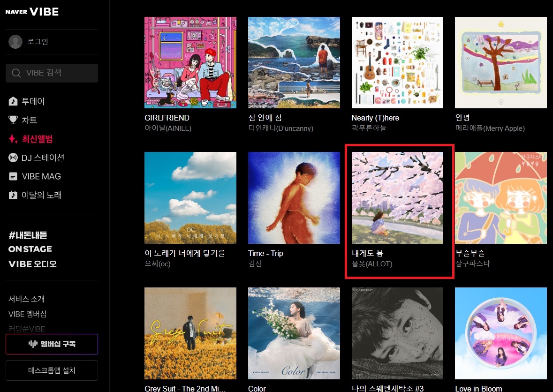
Task: Click artist name 디언캐니(D'uncanny)
Action: 281,128
